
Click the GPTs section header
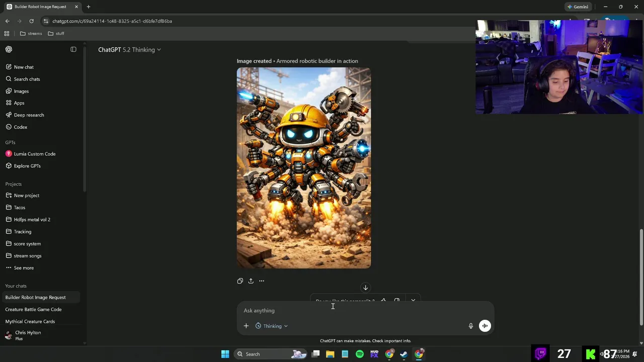tap(10, 143)
